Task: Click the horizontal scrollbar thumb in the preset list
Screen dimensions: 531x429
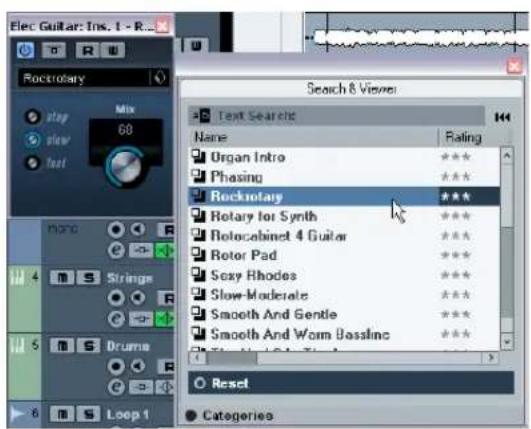Action: (x=232, y=358)
